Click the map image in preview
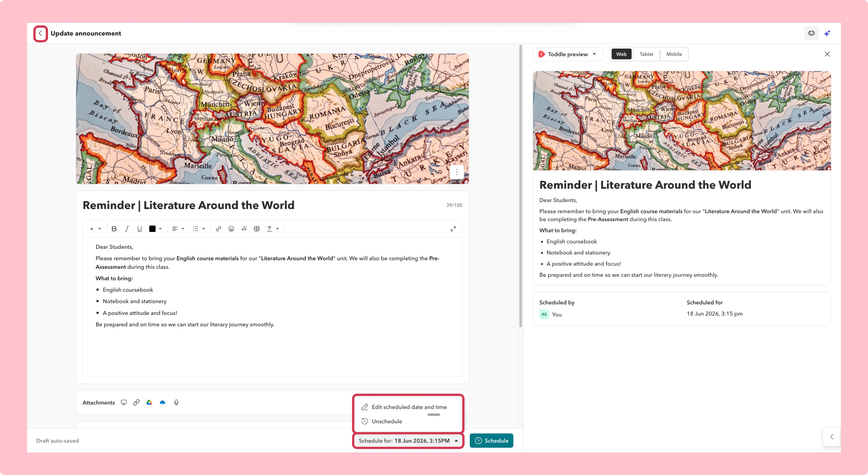This screenshot has width=868, height=475. [x=682, y=121]
